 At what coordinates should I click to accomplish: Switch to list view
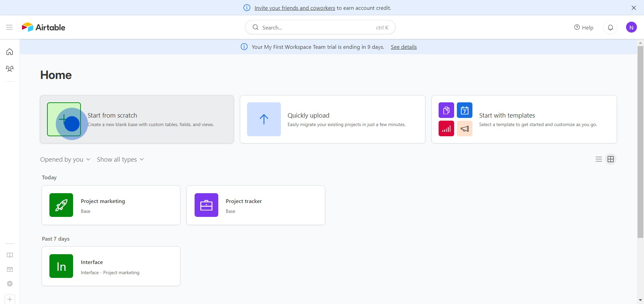599,159
